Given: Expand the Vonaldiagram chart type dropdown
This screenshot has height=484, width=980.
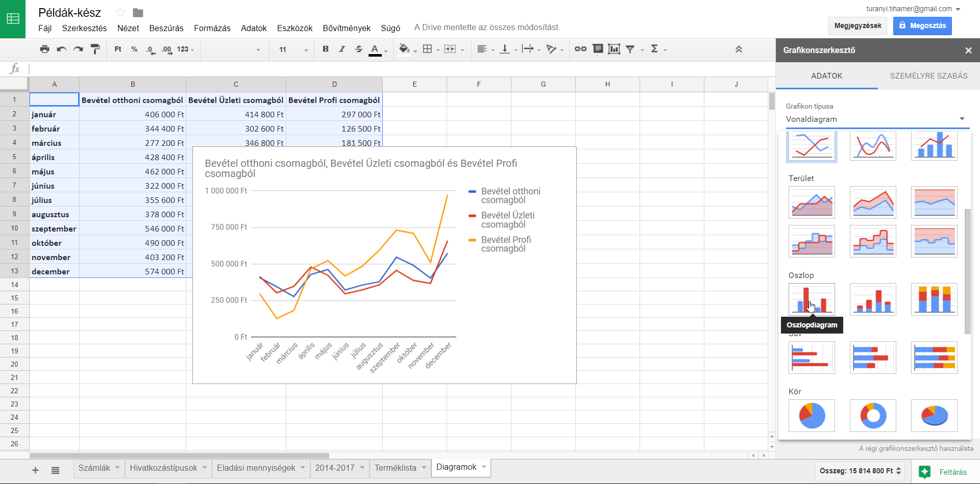Looking at the screenshot, I should (962, 119).
